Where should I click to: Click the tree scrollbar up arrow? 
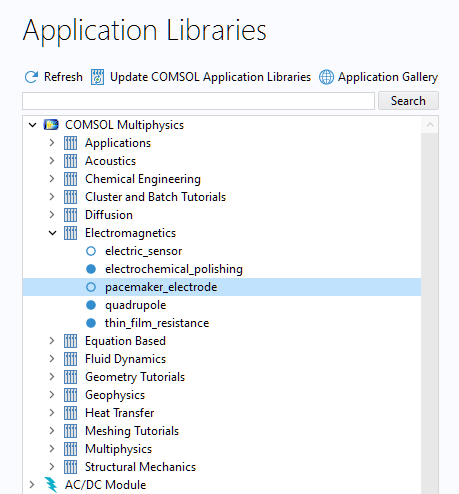(430, 125)
